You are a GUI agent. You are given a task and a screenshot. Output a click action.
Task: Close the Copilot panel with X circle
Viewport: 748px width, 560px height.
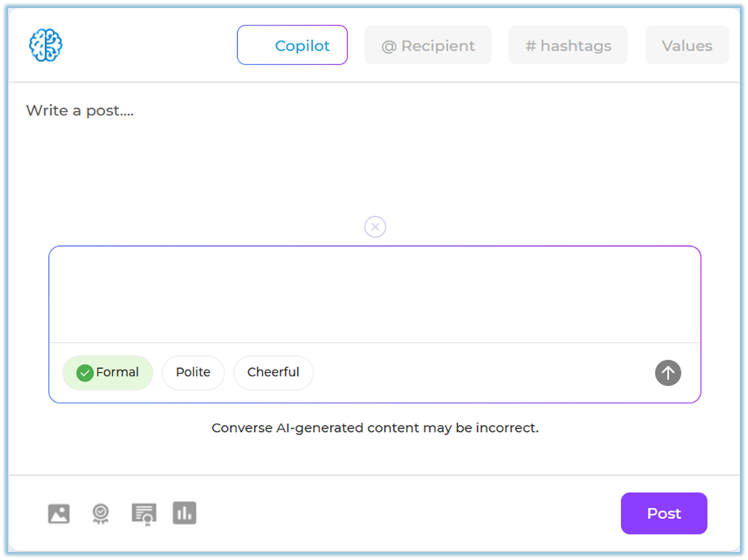click(375, 226)
